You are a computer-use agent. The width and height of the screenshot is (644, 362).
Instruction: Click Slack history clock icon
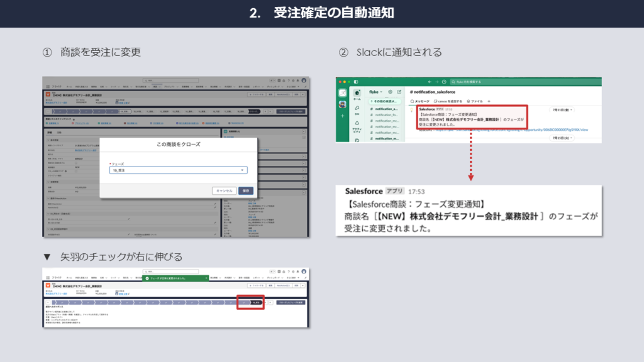pos(444,82)
